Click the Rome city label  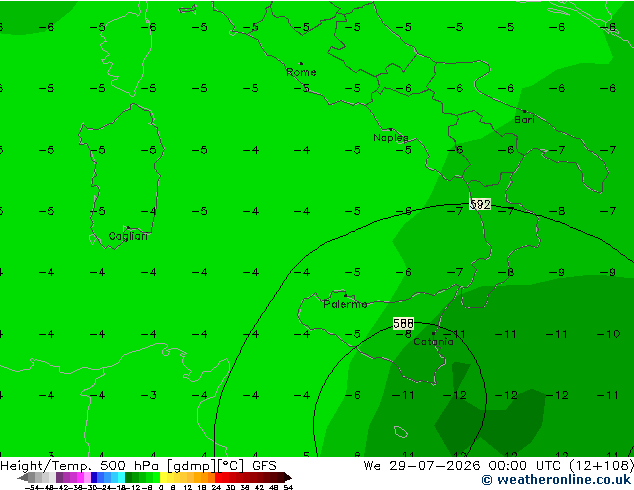point(301,72)
